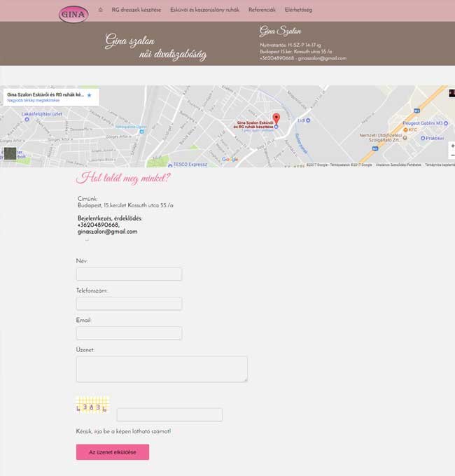Viewport: 455px width, 476px height.
Task: Click the GINA oval logo
Action: coord(73,14)
